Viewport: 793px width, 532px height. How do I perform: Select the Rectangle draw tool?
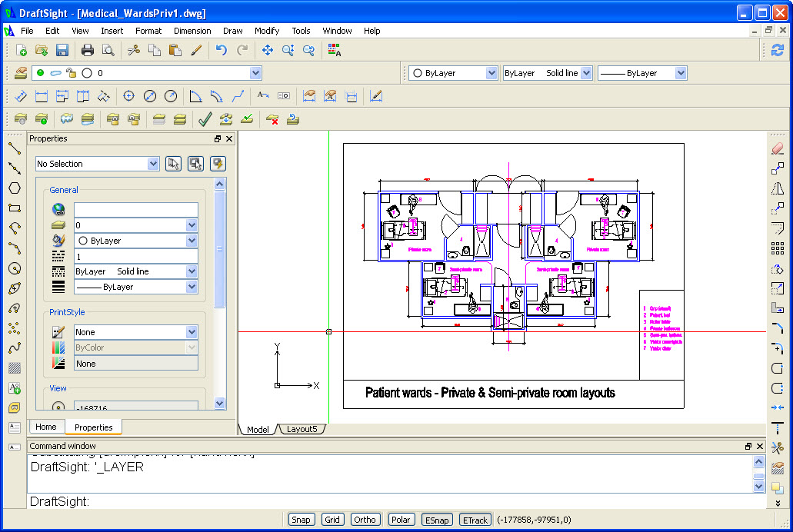pos(15,208)
